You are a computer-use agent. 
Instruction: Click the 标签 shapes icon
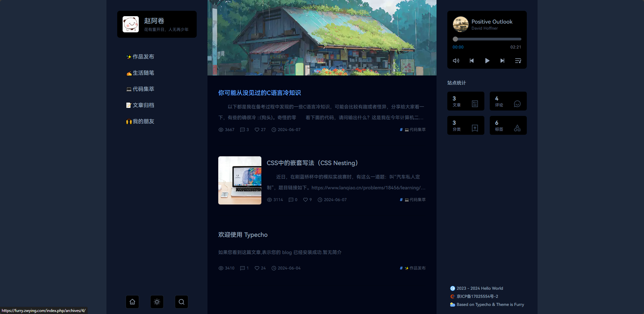[x=517, y=128]
